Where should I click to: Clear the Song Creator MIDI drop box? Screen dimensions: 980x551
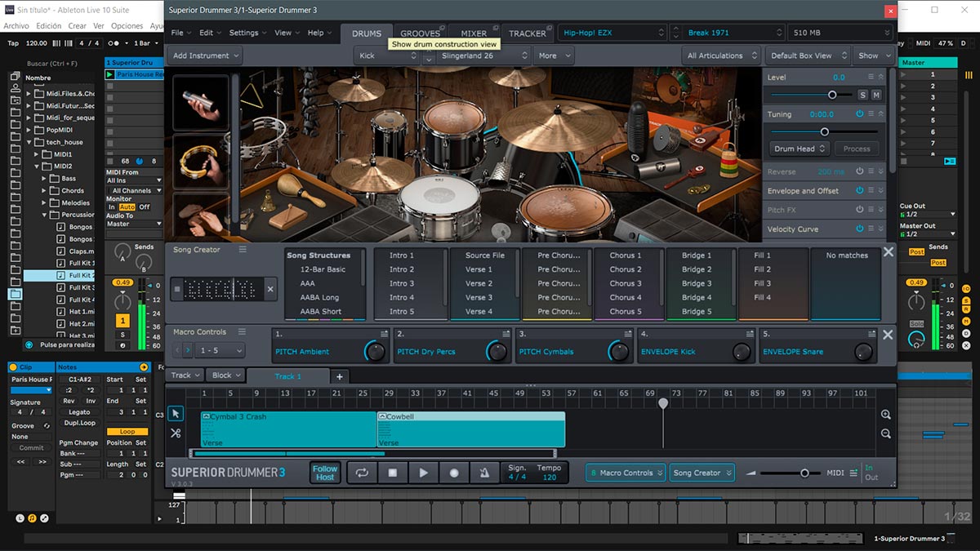click(x=271, y=289)
